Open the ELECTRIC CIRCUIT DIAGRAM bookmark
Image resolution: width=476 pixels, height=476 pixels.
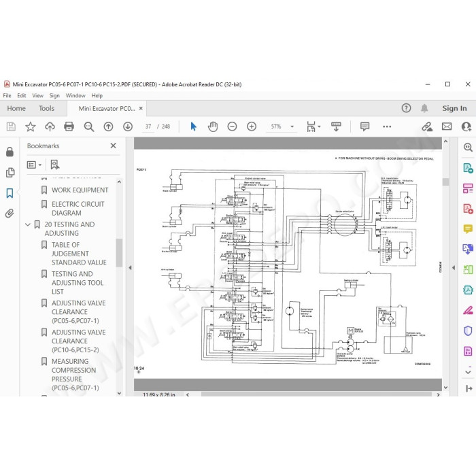coord(78,209)
